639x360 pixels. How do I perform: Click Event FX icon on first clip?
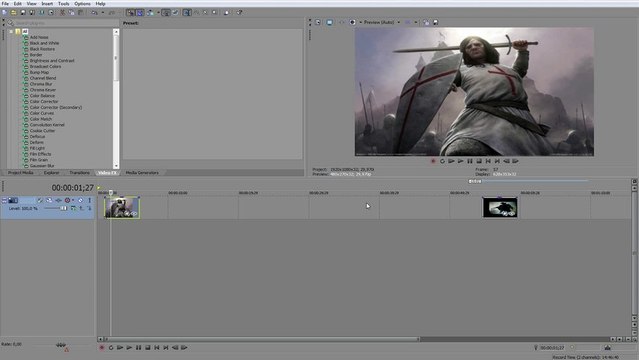click(133, 214)
